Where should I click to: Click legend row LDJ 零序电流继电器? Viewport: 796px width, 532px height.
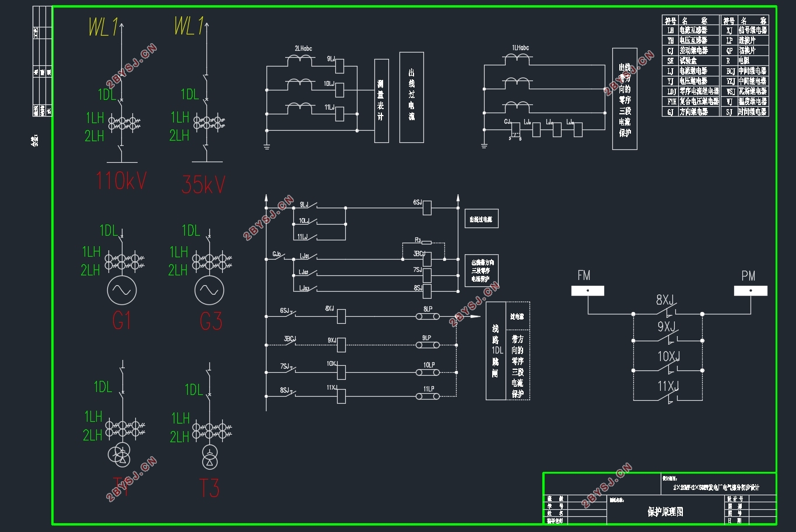(692, 91)
